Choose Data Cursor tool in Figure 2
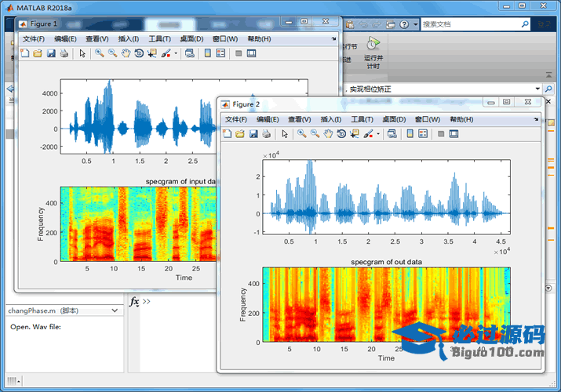 [x=355, y=133]
